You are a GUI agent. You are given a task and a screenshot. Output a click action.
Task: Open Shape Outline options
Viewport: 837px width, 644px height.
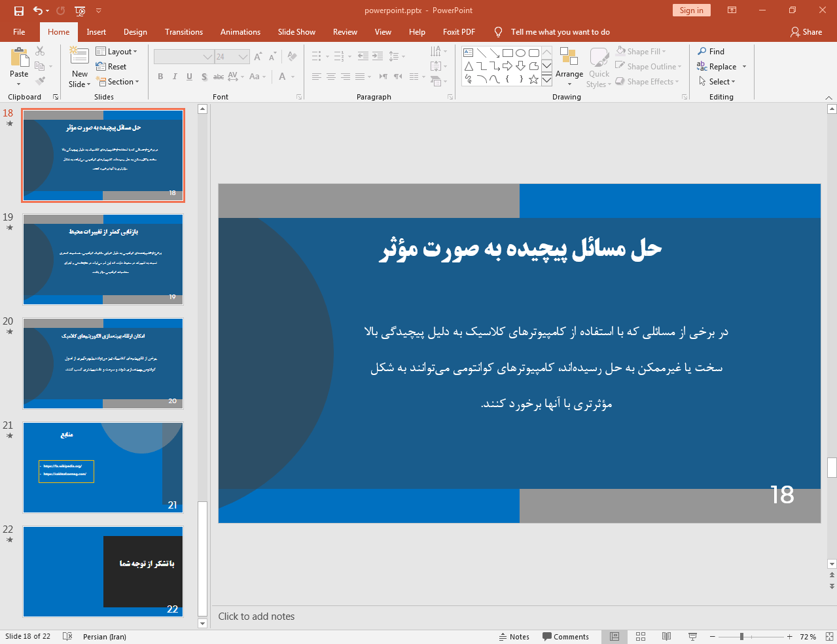coord(649,66)
